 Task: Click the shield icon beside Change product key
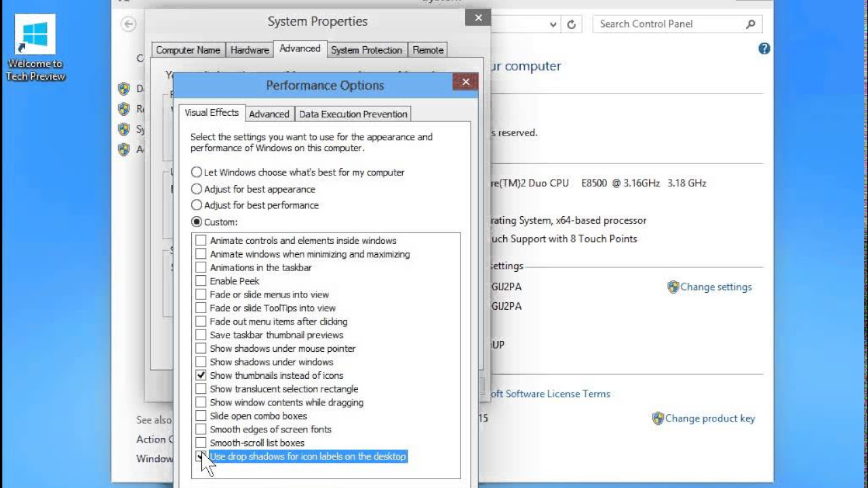pos(657,418)
